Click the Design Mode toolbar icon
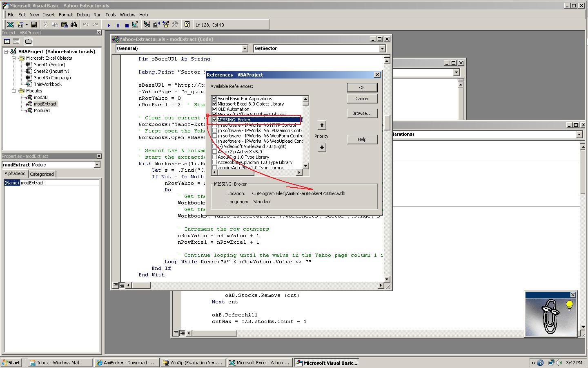588x368 pixels. point(135,25)
